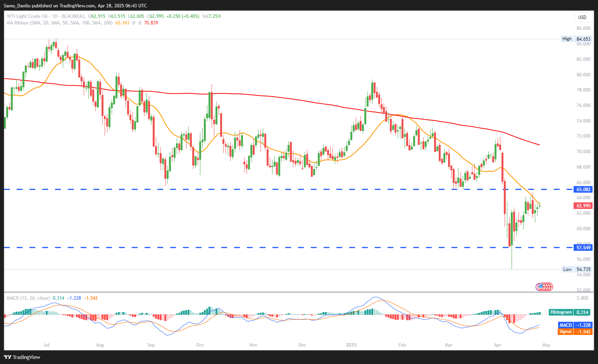The image size is (598, 364).
Task: Click the blue MACD -1.228 label
Action: (x=575, y=325)
